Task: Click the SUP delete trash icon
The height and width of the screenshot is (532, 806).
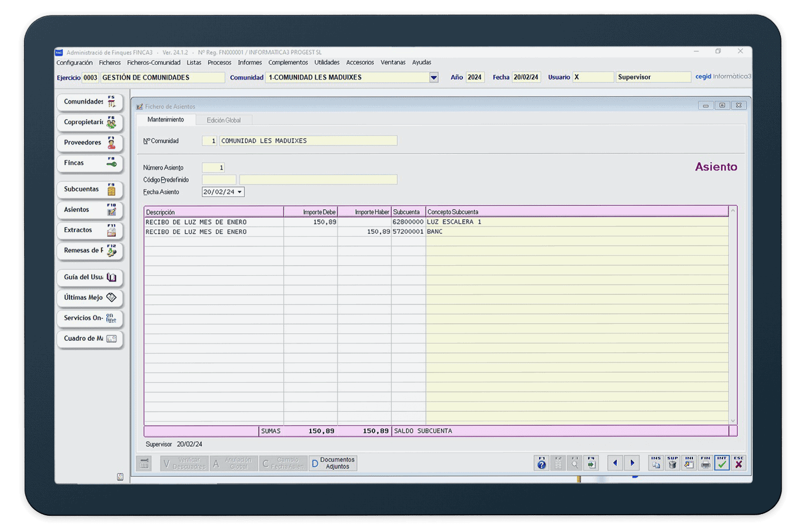Action: 672,463
